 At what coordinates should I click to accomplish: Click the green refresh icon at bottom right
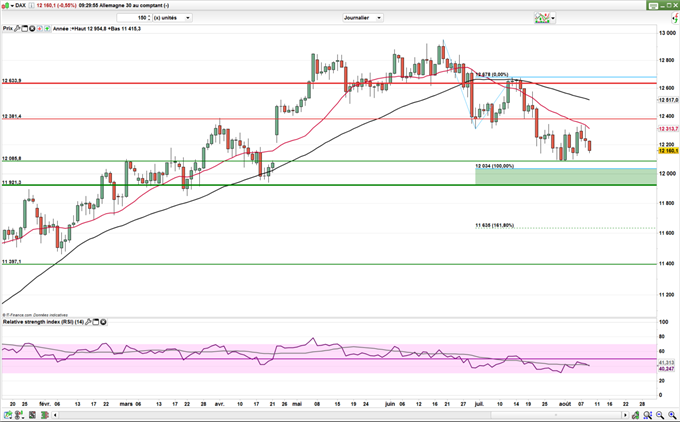[636, 415]
